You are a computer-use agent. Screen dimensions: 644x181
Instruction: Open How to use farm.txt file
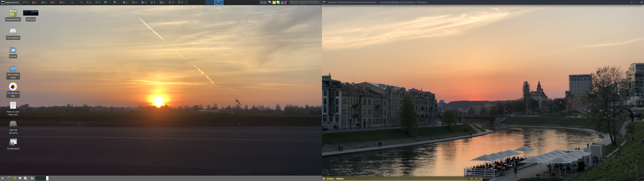pos(13,106)
